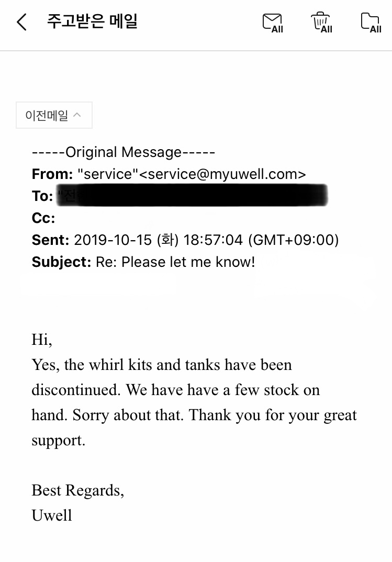Select the blacked-out recipient address

[192, 195]
